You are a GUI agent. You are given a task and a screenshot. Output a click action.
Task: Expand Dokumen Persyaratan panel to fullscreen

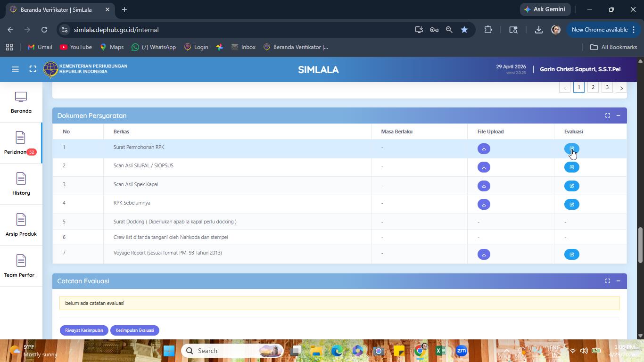pos(608,115)
